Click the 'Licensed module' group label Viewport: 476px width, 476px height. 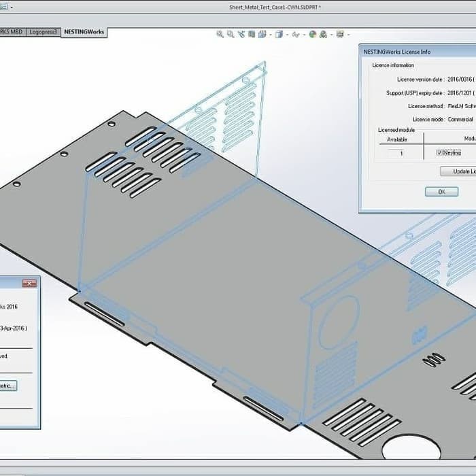[396, 130]
